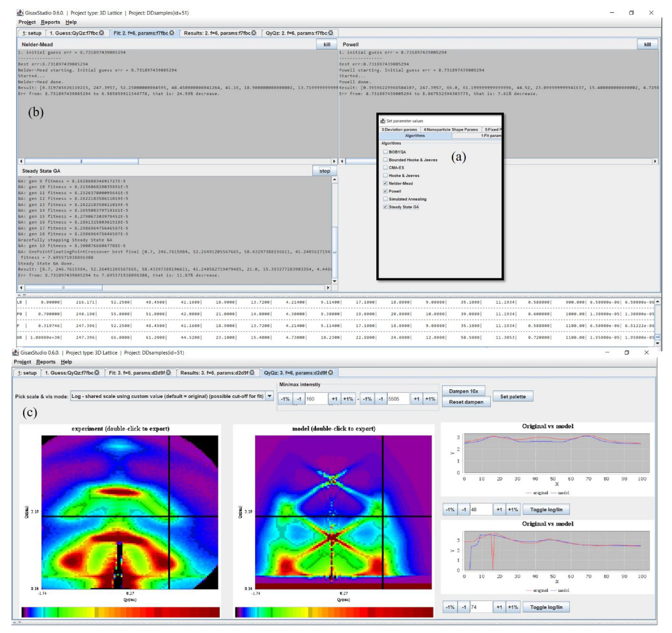This screenshot has width=672, height=633.
Task: Toggle log/lin for upper Original vs model plot
Action: [546, 510]
